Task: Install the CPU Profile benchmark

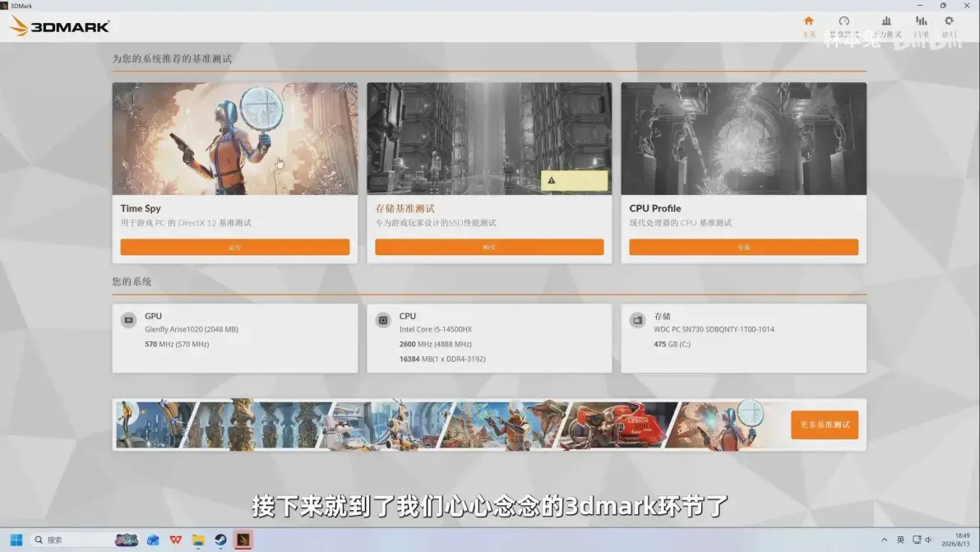Action: click(744, 247)
